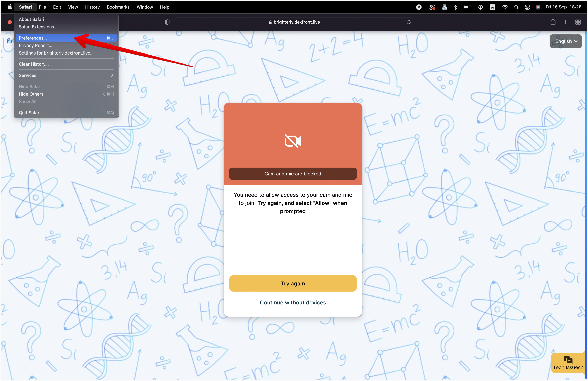
Task: Open keyboard input source menu
Action: (x=492, y=7)
